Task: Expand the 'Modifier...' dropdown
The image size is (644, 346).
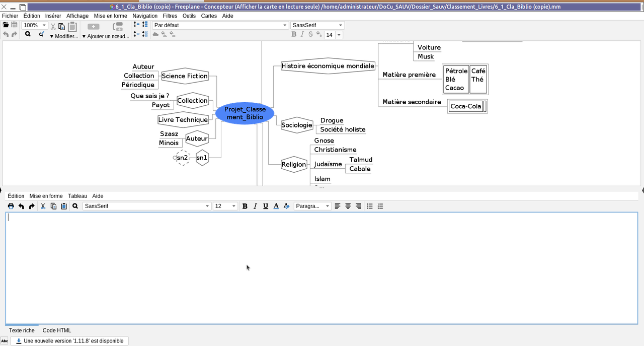Action: [64, 36]
